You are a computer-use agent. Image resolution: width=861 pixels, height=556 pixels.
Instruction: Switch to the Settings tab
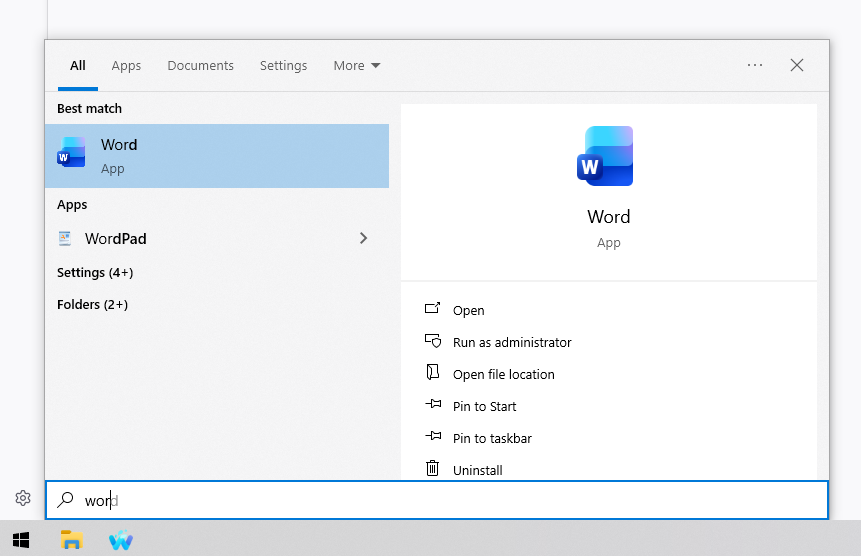pyautogui.click(x=283, y=66)
